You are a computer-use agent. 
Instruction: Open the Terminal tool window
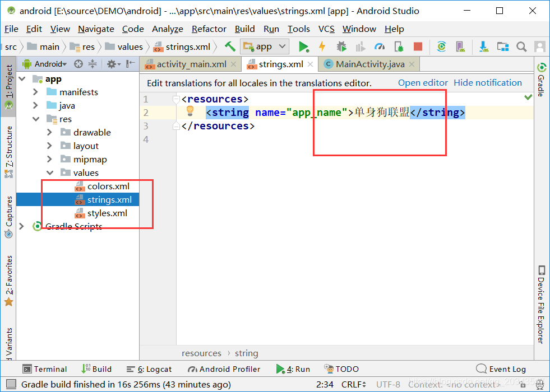[x=44, y=369]
